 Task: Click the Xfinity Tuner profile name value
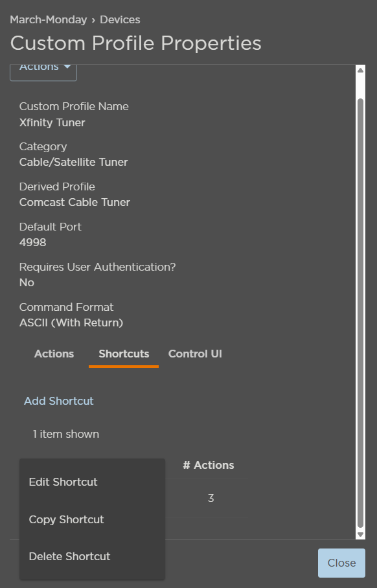click(x=52, y=122)
